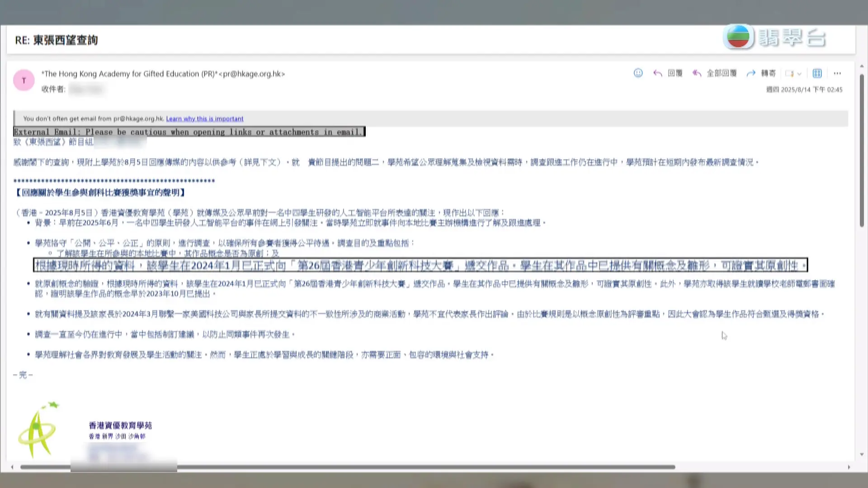Viewport: 868px width, 488px height.
Task: Click the Forward (轉寄) blue arrow icon
Action: tap(751, 73)
